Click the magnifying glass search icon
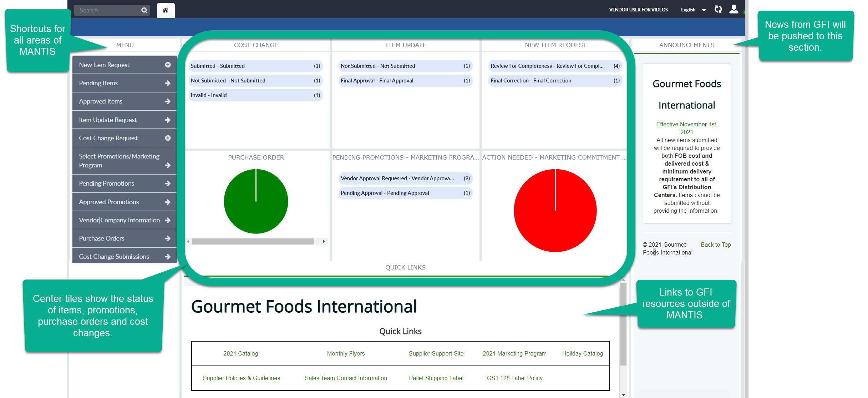 (x=144, y=10)
